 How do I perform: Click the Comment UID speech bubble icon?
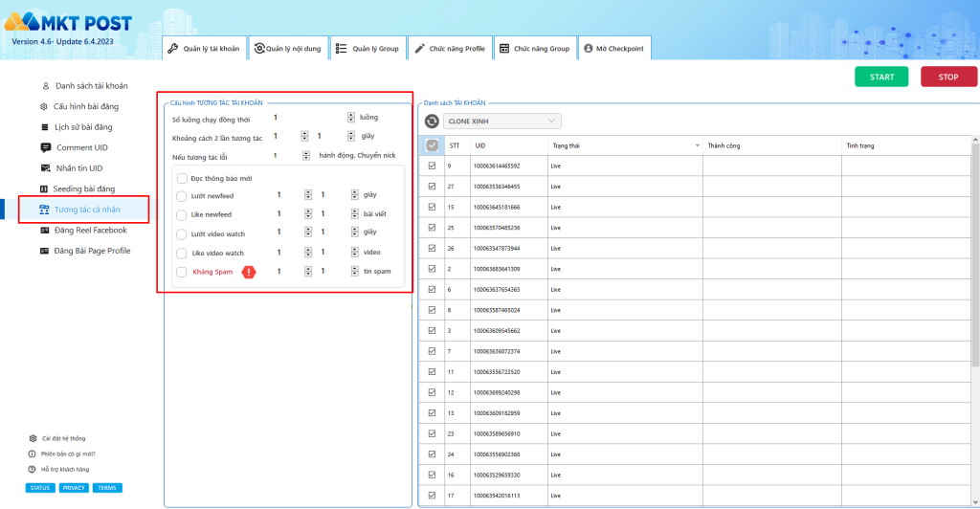tap(45, 147)
